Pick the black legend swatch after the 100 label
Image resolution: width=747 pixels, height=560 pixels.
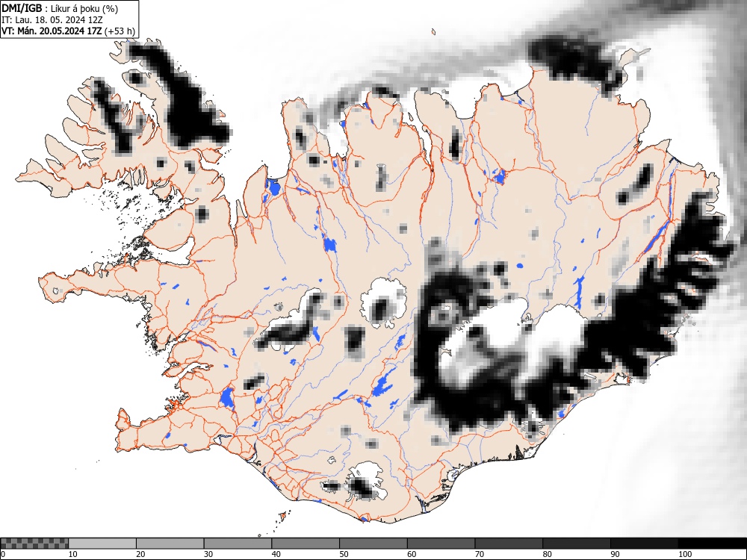(x=712, y=544)
